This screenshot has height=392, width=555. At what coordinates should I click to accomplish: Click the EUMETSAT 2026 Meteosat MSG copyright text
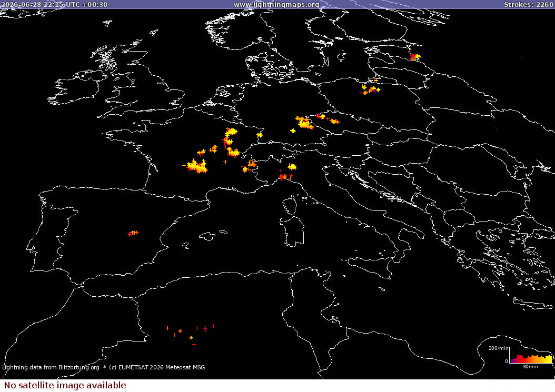click(x=156, y=367)
